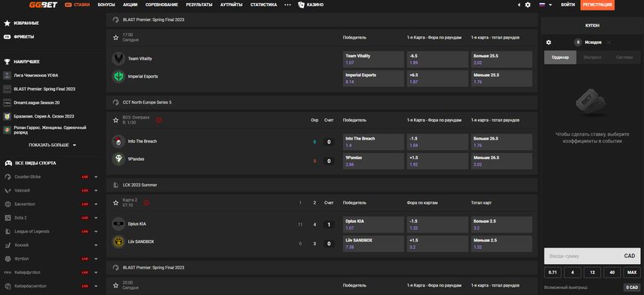Image resolution: width=644 pixels, height=295 pixels.
Task: Favorite the Into The Breach match star
Action: click(x=116, y=120)
